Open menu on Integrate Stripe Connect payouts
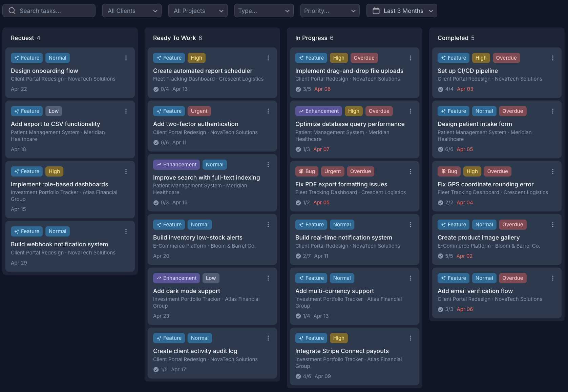The height and width of the screenshot is (392, 568). [x=411, y=338]
